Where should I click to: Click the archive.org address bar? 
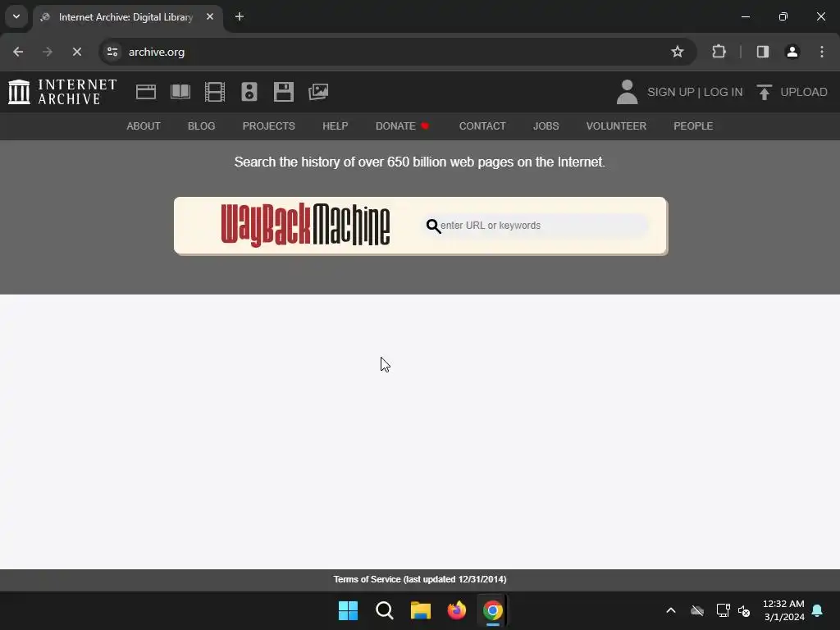tap(396, 52)
